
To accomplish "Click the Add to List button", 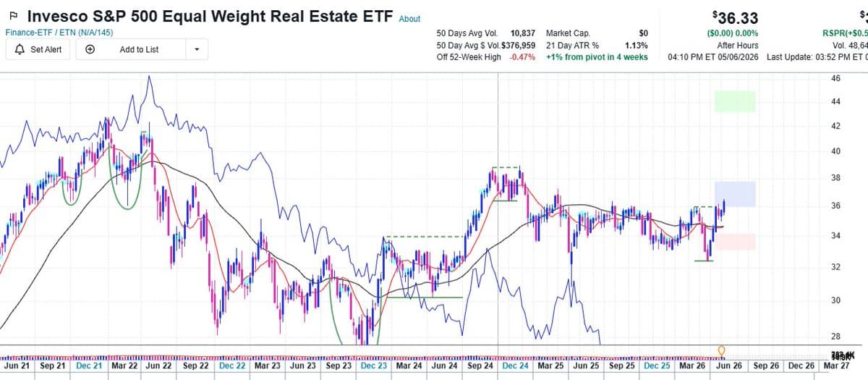I will click(130, 49).
